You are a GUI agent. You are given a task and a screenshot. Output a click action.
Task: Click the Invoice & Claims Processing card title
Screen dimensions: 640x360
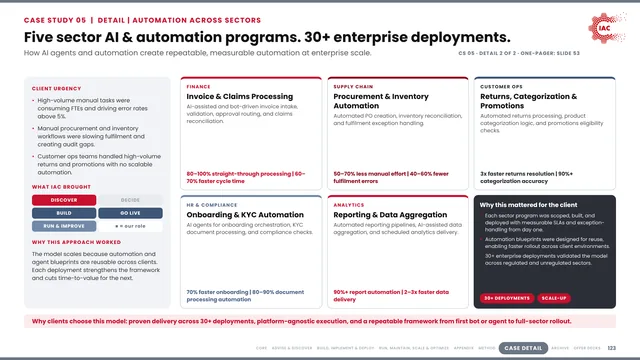[x=240, y=97]
